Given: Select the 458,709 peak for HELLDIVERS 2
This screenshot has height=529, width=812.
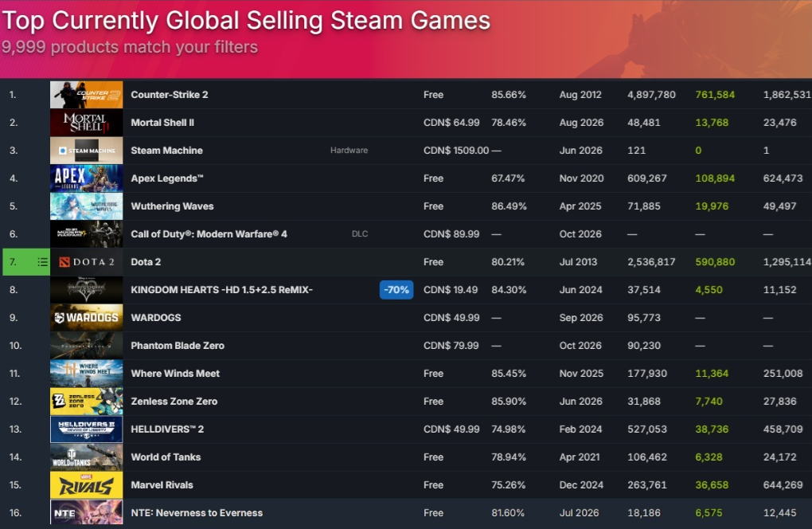Looking at the screenshot, I should click(x=783, y=429).
